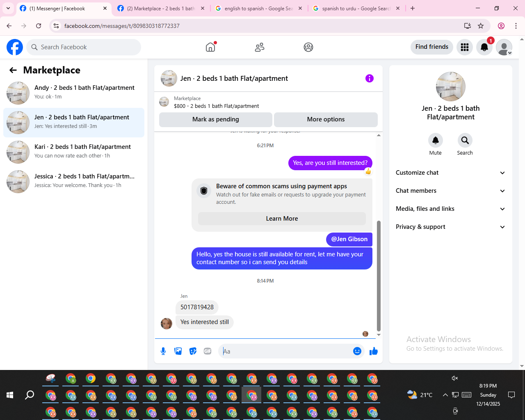The width and height of the screenshot is (525, 420).
Task: Click the Search Facebook field
Action: (x=84, y=47)
